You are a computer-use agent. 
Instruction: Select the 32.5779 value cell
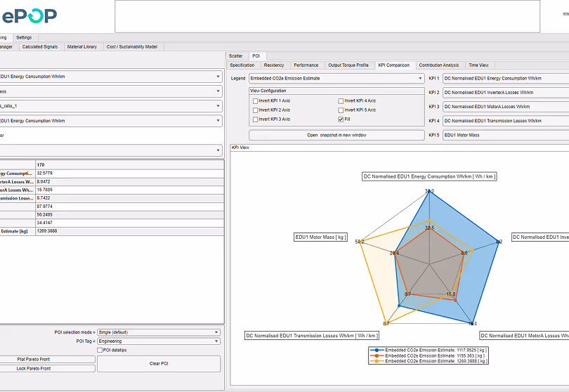click(129, 174)
